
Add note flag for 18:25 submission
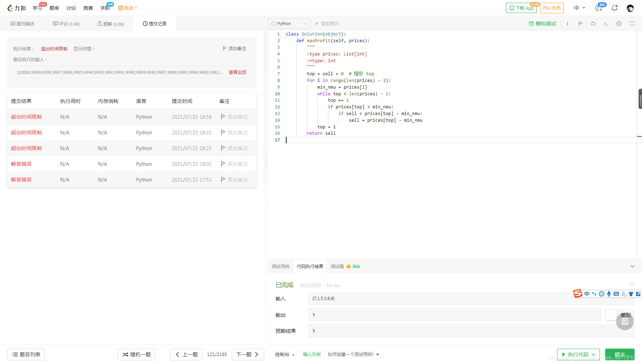(x=234, y=148)
